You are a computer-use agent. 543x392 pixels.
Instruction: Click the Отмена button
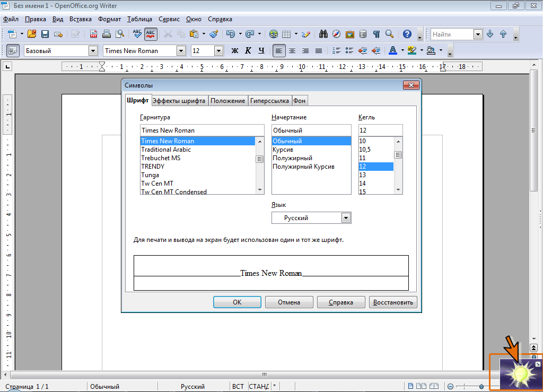coord(289,302)
